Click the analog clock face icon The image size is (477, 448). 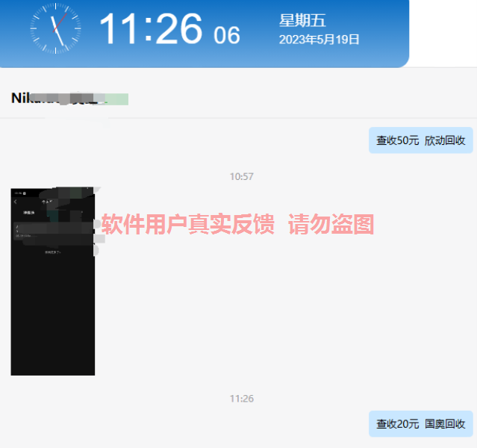[x=56, y=28]
